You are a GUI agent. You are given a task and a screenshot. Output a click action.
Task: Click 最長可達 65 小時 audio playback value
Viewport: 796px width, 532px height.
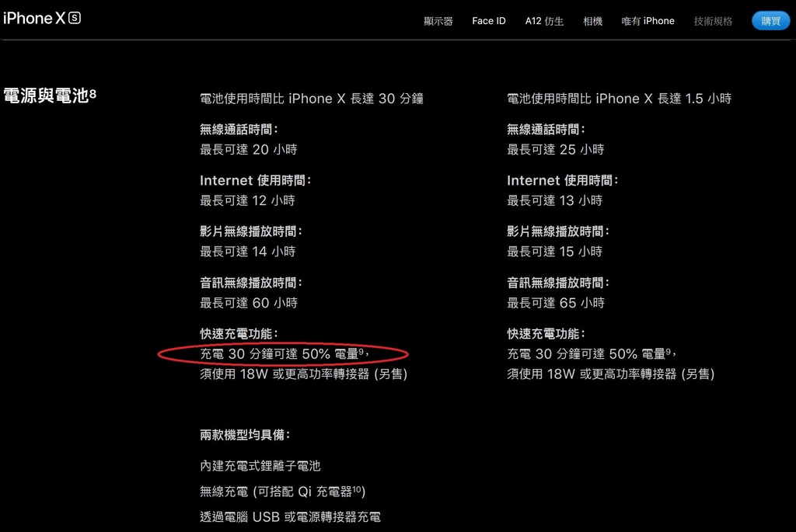tap(556, 303)
